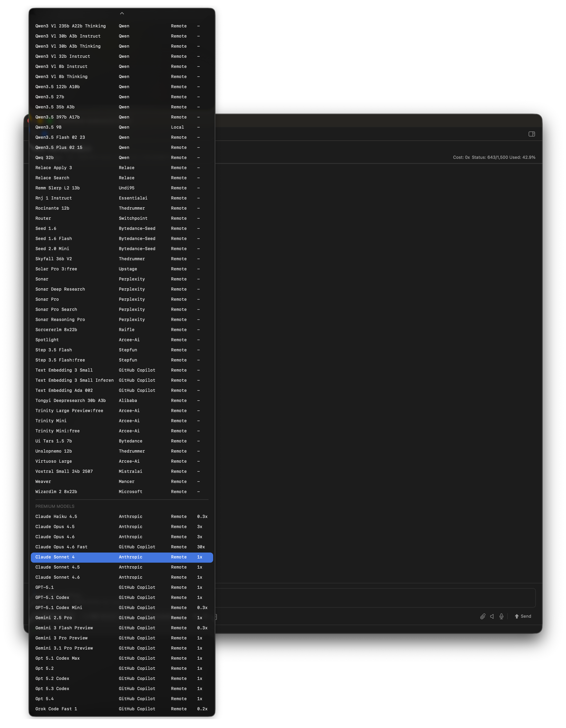The width and height of the screenshot is (566, 728).
Task: Pick Claude Opus 4.5 from list
Action: [122, 527]
